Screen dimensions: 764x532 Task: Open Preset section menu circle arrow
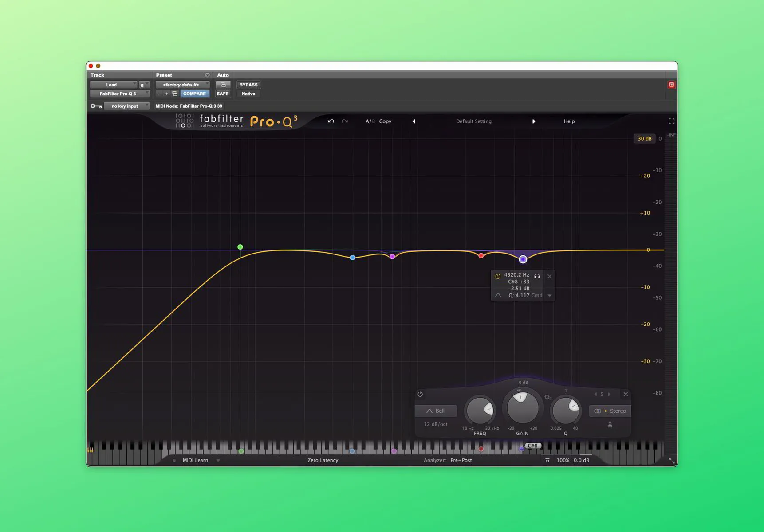(207, 75)
